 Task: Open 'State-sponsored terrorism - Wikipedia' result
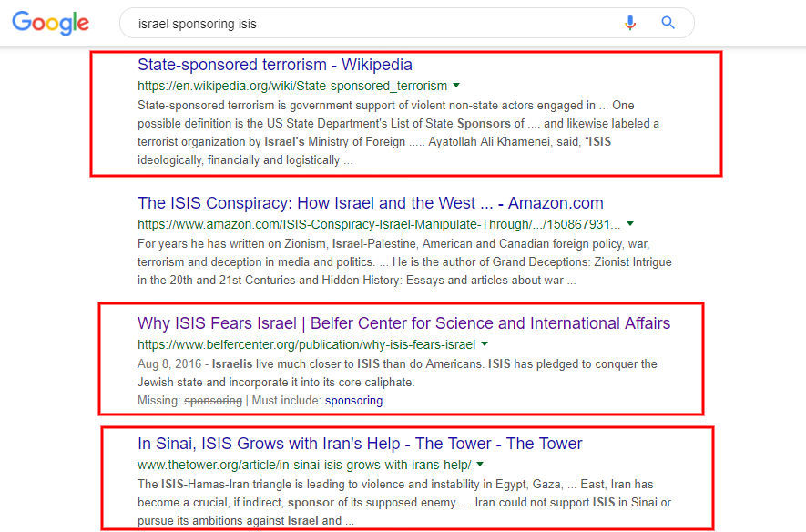(274, 65)
